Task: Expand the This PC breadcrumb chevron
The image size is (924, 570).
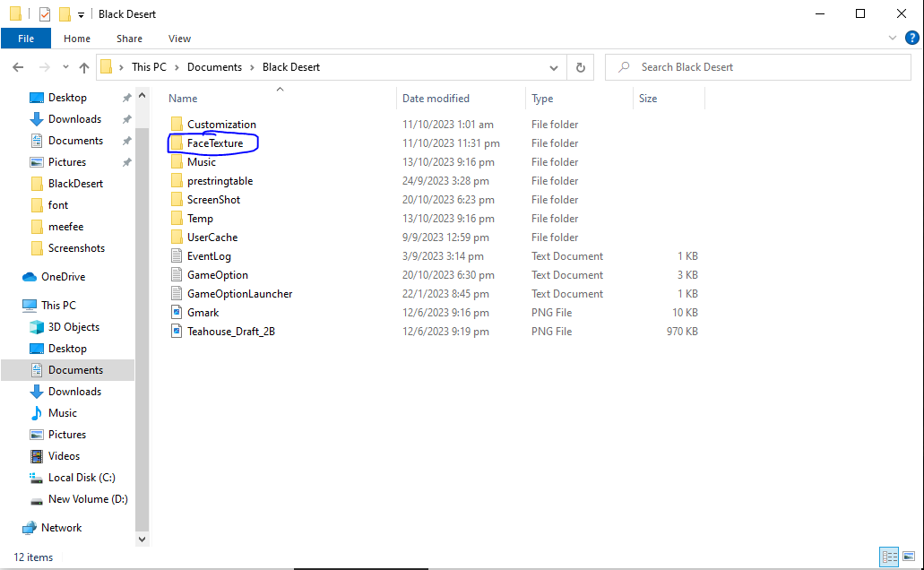Action: point(177,67)
